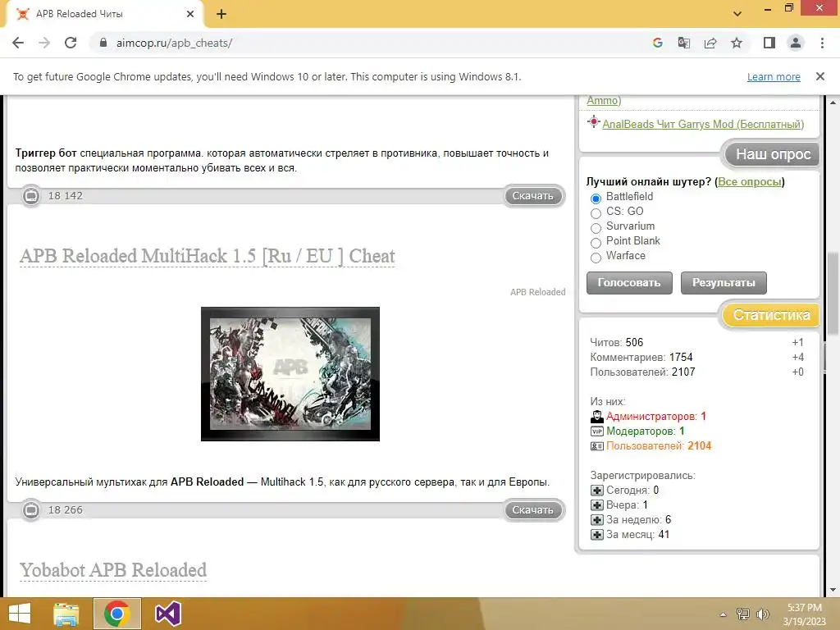Click the red marker icon beside AnalBeads
The image size is (840, 630).
(594, 122)
